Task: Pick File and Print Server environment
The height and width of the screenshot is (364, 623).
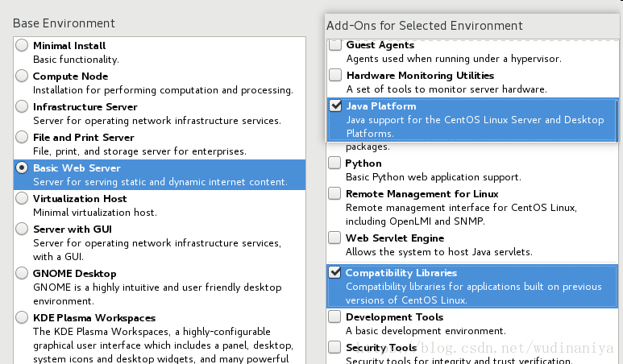Action: coord(22,137)
